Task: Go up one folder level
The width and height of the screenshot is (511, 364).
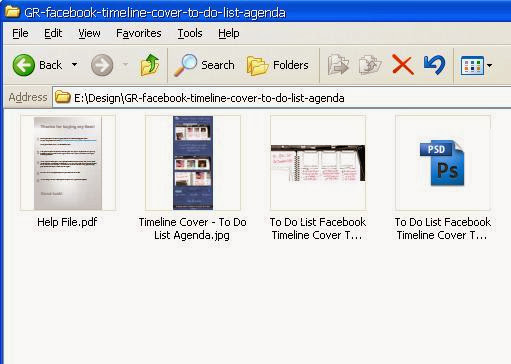Action: pos(150,65)
